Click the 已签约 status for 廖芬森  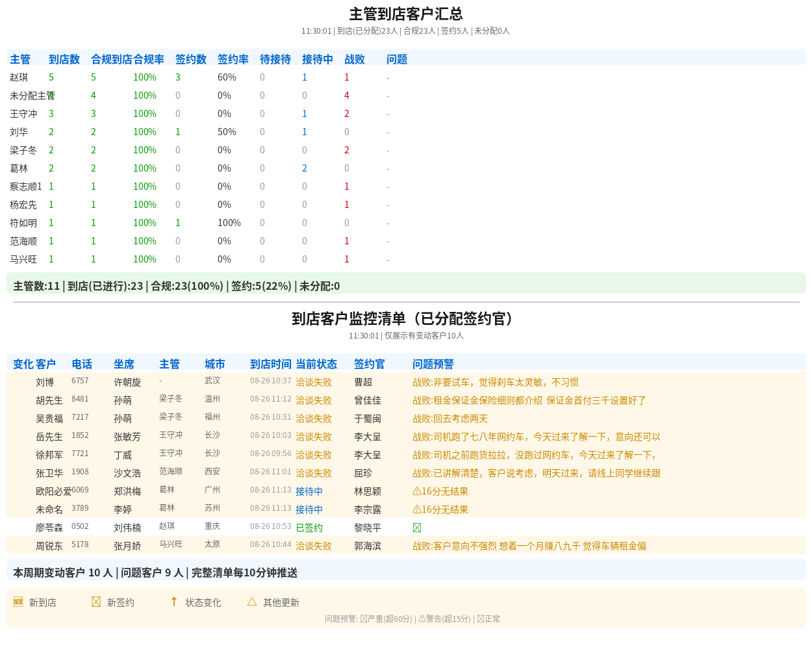309,528
